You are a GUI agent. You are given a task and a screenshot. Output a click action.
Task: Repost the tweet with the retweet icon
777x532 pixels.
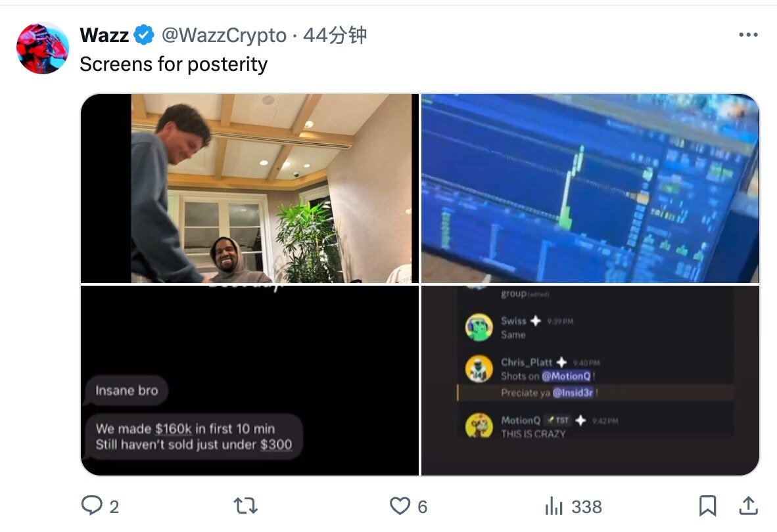pyautogui.click(x=245, y=506)
